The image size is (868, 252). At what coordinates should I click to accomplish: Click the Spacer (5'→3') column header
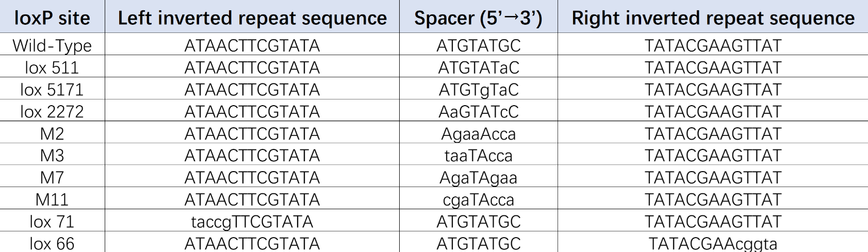click(478, 18)
